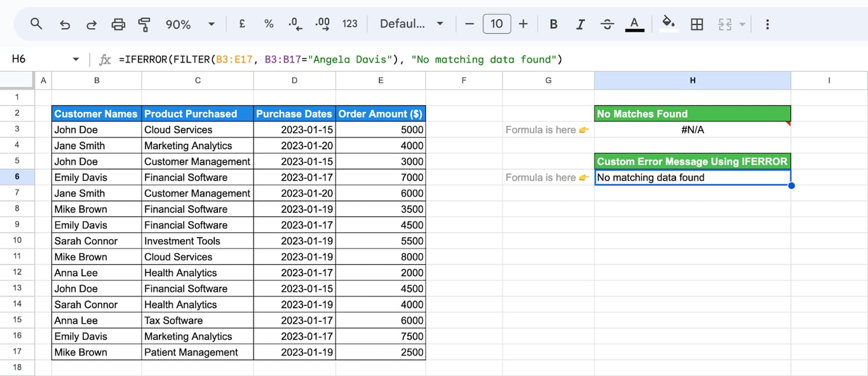This screenshot has height=376, width=868.
Task: Select row 12 header
Action: click(x=17, y=272)
